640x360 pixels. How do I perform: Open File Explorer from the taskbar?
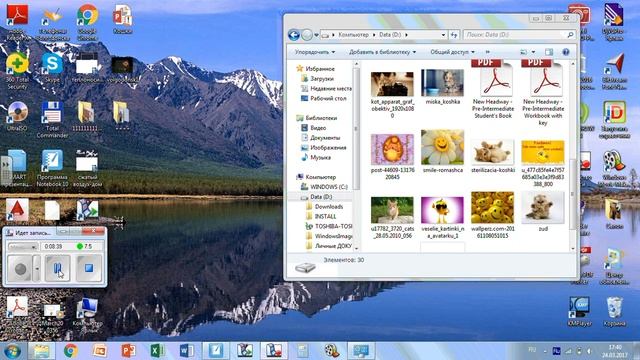pyautogui.click(x=41, y=351)
